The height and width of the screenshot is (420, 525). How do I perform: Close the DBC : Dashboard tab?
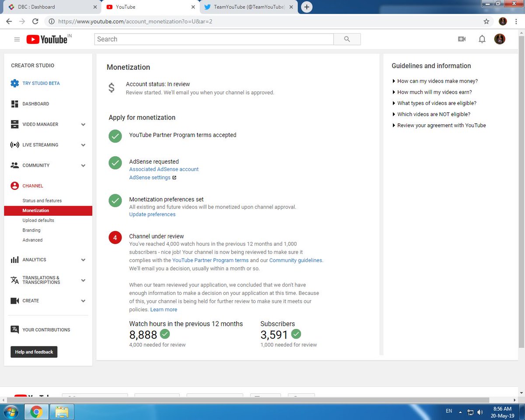click(95, 7)
